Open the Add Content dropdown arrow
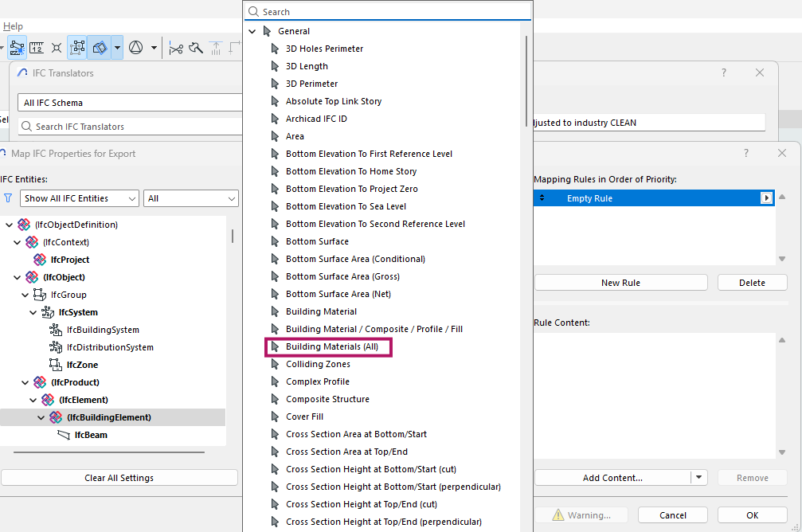 (x=699, y=478)
